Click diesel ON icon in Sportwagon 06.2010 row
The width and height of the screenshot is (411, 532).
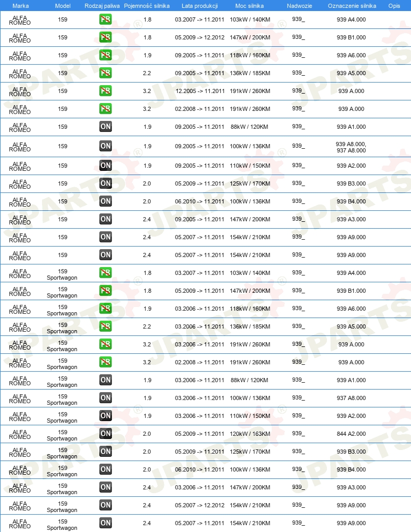[106, 469]
